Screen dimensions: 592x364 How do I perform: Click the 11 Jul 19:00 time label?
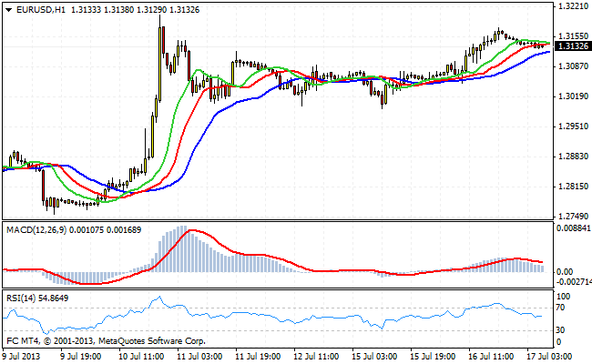(x=258, y=357)
